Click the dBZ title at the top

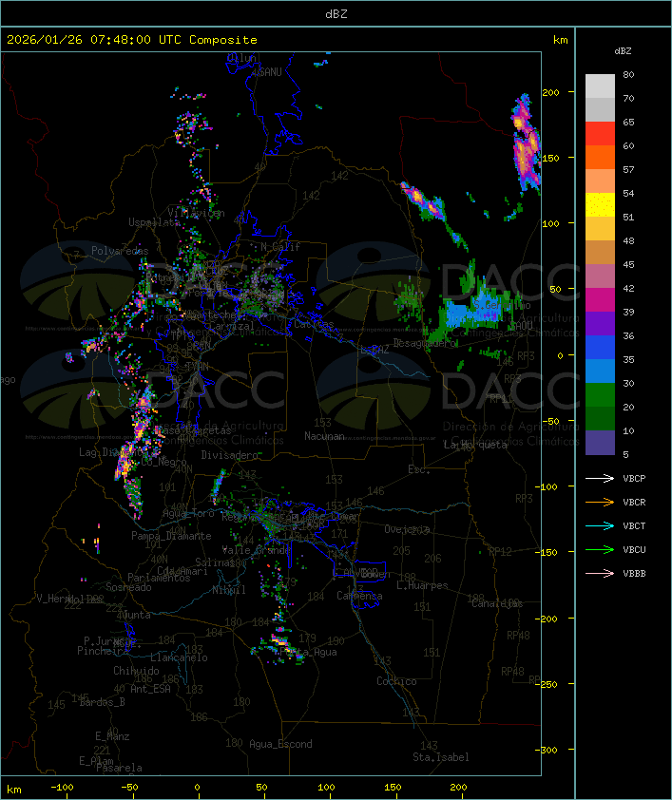pos(336,13)
